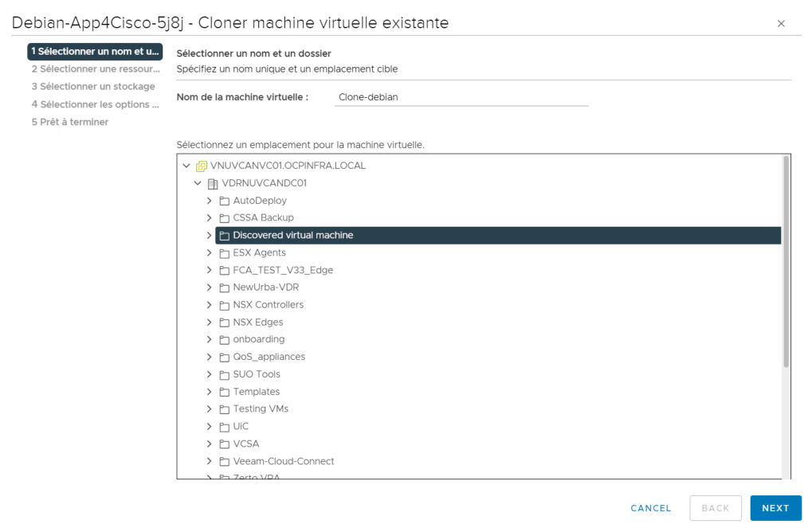Click the SUO Tools folder icon
Image resolution: width=812 pixels, height=528 pixels.
224,374
